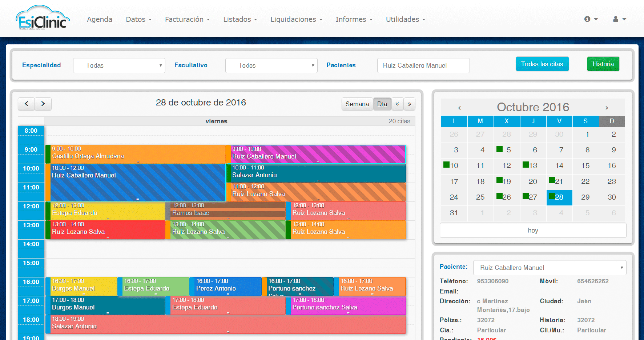
Task: Open orange 13:00 Ruiz Lozano Salva appointment
Action: (346, 230)
